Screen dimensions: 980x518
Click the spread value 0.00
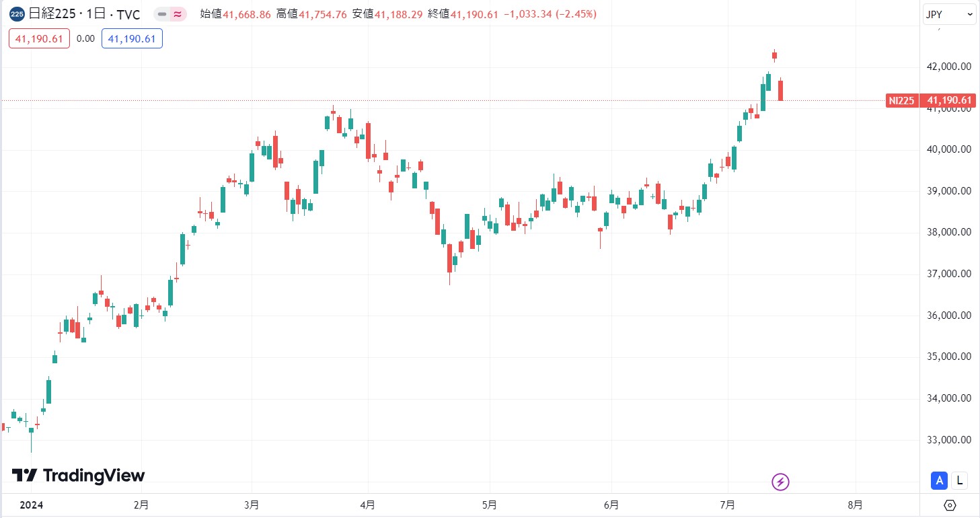point(85,39)
